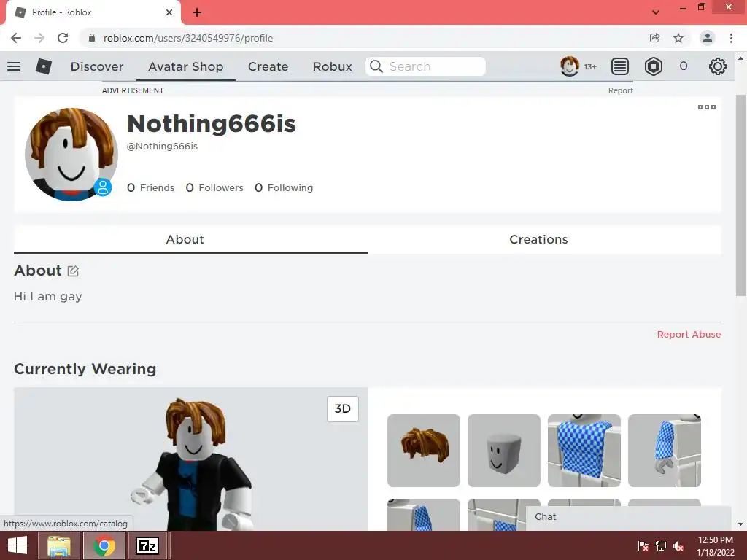Click the 'Hi I am gay' about text
Screen dimensions: 747x560
coord(47,297)
